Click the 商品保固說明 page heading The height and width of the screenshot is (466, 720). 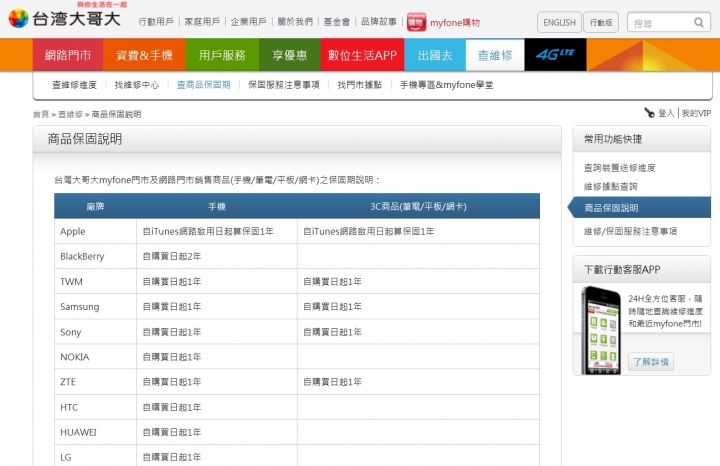(x=85, y=139)
